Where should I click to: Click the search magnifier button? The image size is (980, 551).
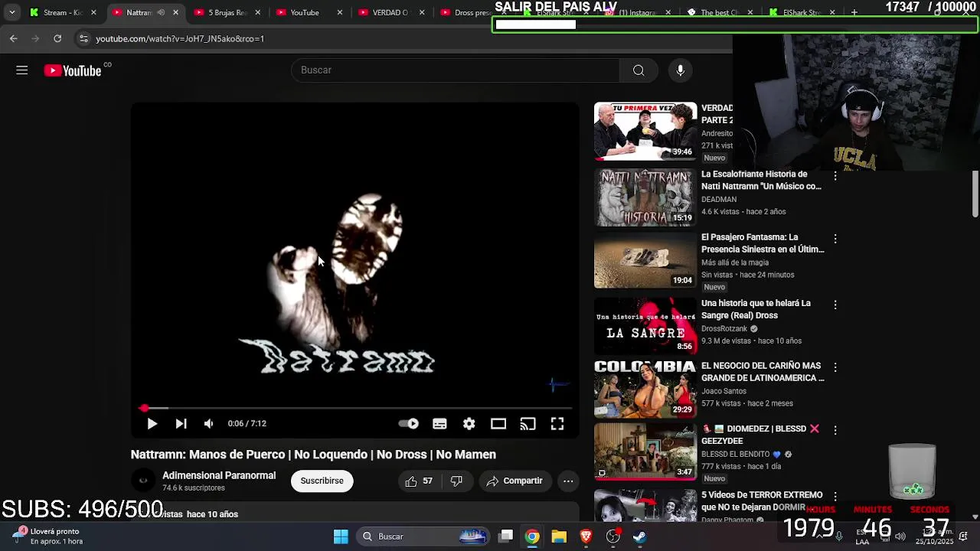tap(639, 70)
